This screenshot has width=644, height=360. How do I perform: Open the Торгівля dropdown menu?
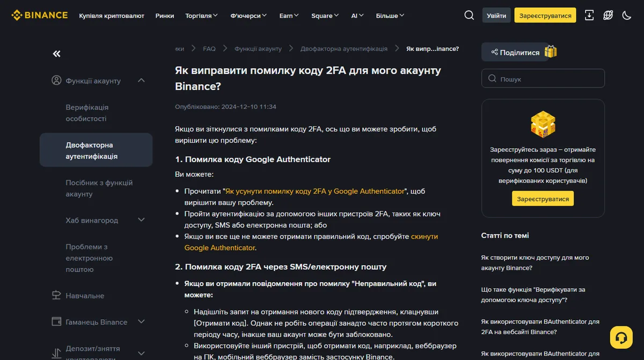point(201,16)
